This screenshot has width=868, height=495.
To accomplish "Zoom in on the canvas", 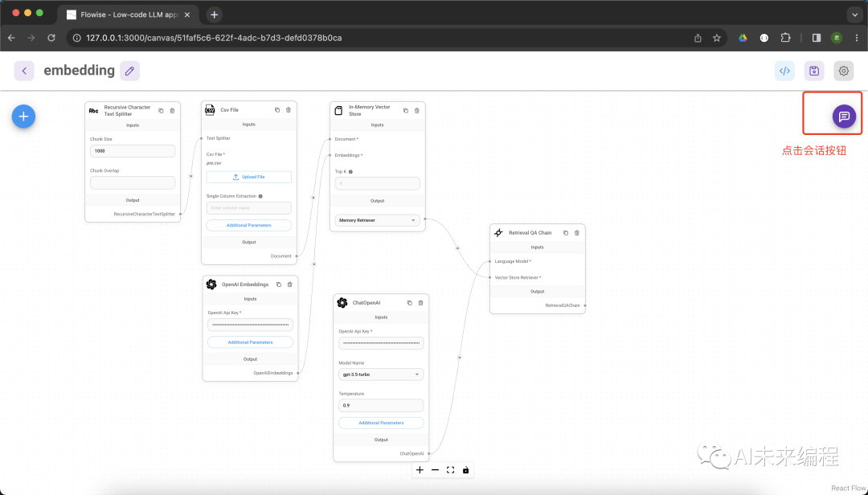I will pos(420,470).
